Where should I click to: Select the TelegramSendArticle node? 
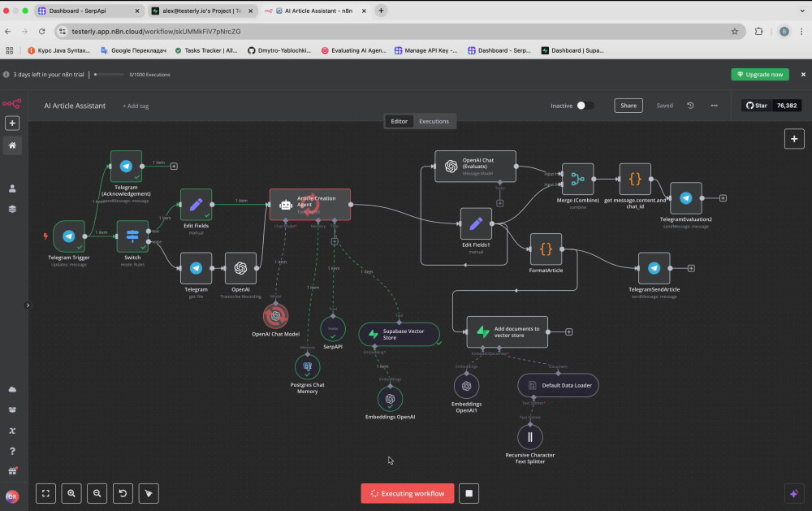(654, 268)
